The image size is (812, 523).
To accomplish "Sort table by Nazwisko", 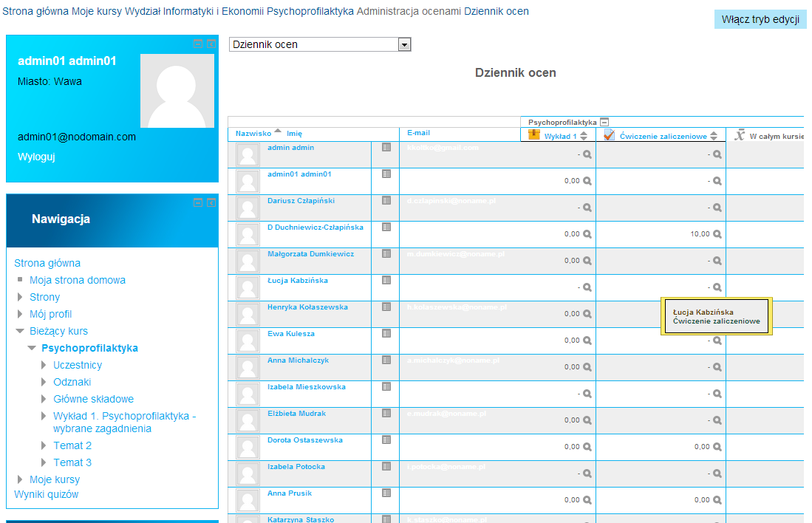I will pos(253,134).
